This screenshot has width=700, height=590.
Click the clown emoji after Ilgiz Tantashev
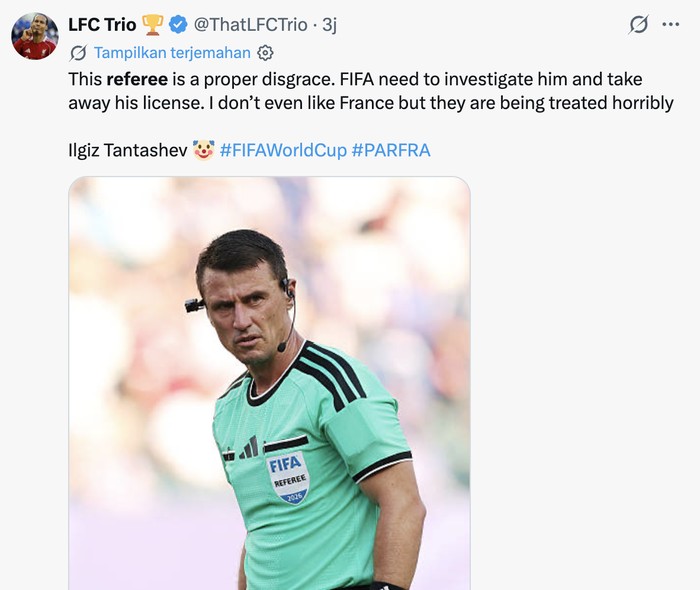pyautogui.click(x=204, y=150)
